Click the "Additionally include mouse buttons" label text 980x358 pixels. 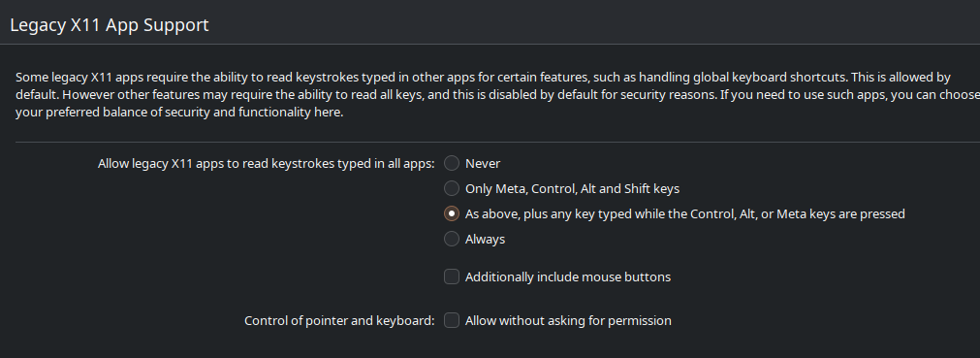567,277
